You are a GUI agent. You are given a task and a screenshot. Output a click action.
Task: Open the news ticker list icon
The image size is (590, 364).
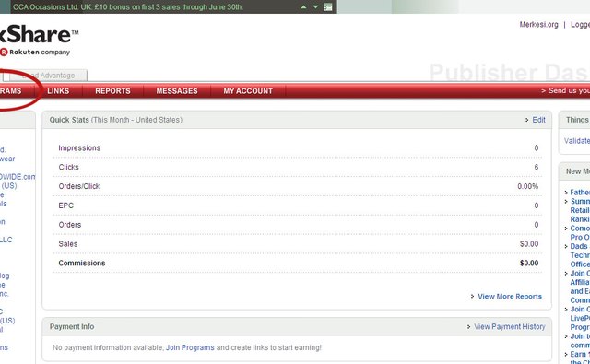click(x=328, y=7)
